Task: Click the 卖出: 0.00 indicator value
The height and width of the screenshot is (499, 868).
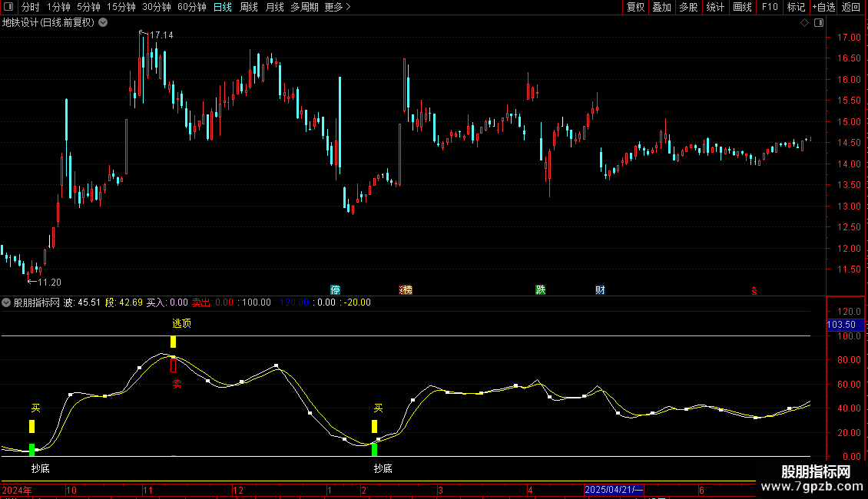Action: [x=213, y=302]
